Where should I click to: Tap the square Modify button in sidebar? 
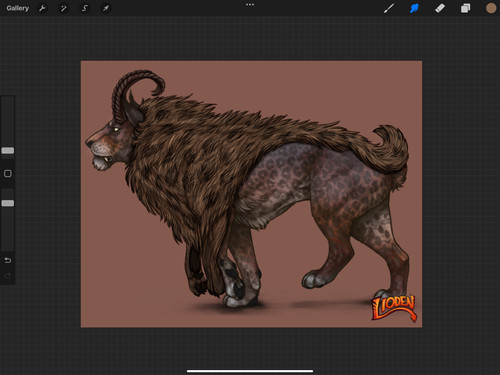[8, 173]
